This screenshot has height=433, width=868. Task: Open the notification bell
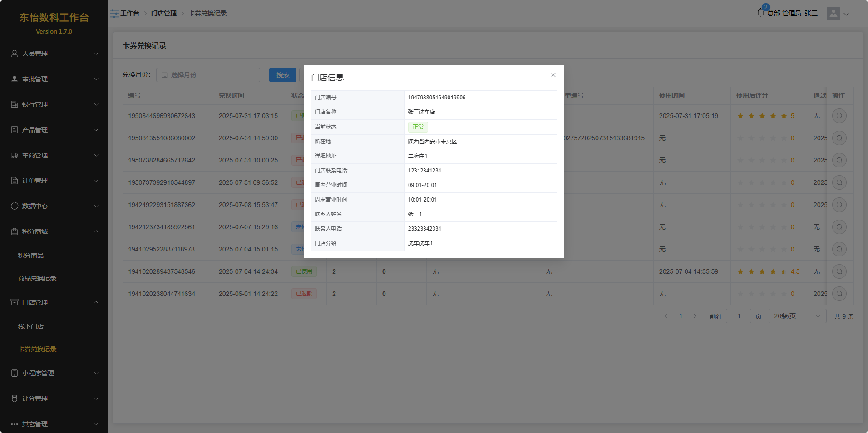(x=761, y=13)
